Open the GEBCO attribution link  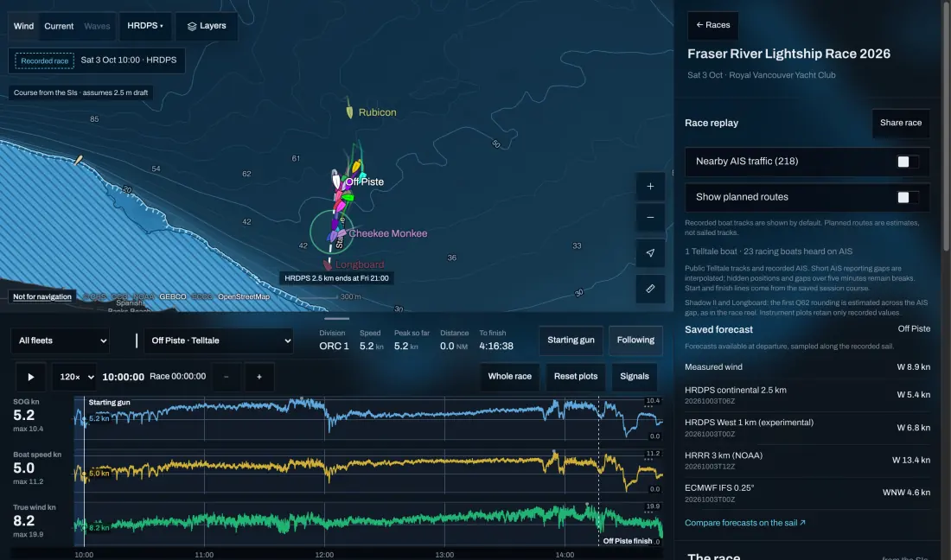pyautogui.click(x=173, y=297)
